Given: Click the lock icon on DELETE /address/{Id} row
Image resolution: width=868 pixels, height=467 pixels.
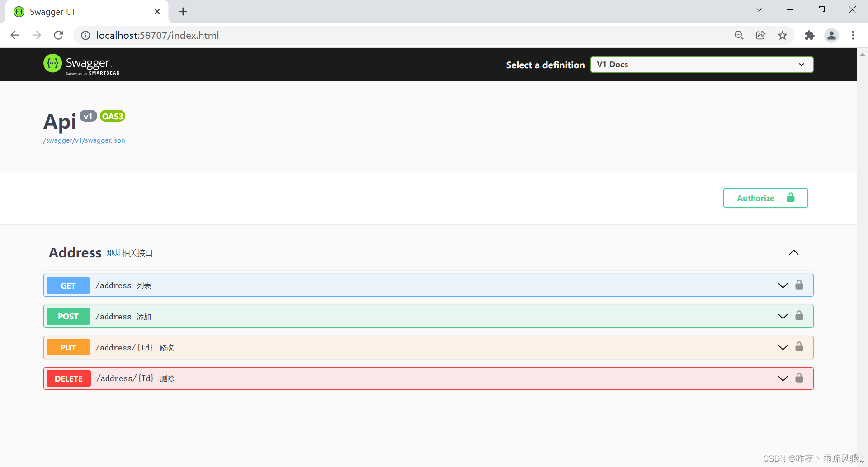Looking at the screenshot, I should tap(799, 378).
